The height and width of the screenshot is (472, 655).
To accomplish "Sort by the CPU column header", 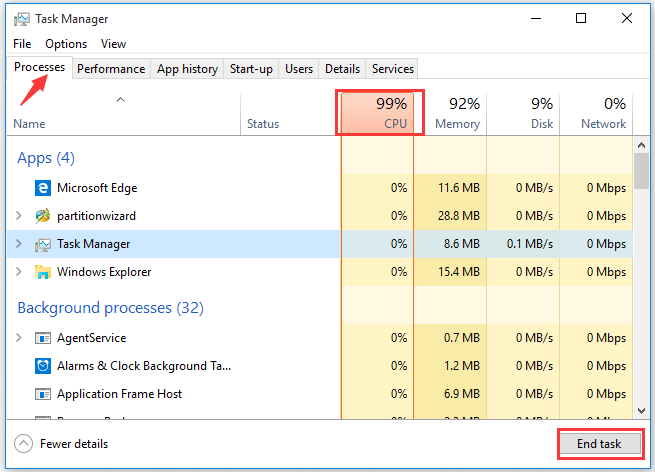I will tap(378, 114).
